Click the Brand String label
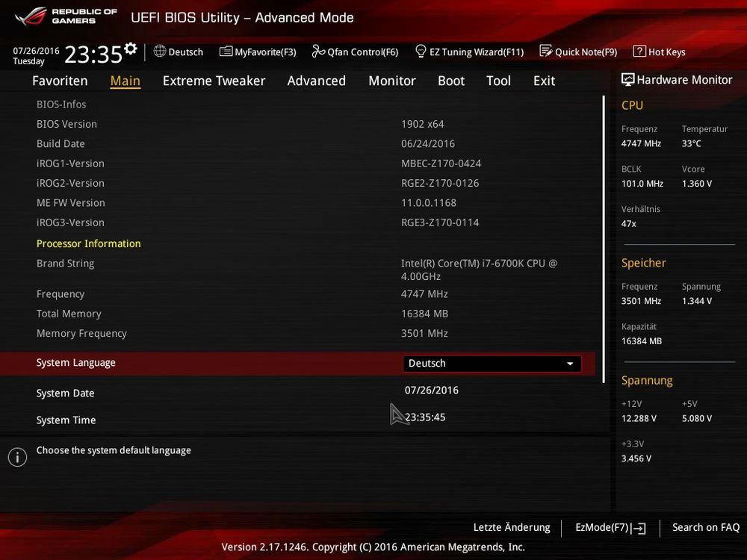Screen dimensions: 747x560 [65, 264]
